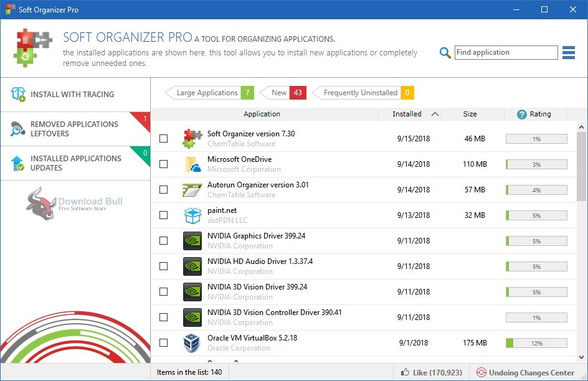This screenshot has height=381, width=588.
Task: Click the search magnifier icon
Action: [x=445, y=53]
